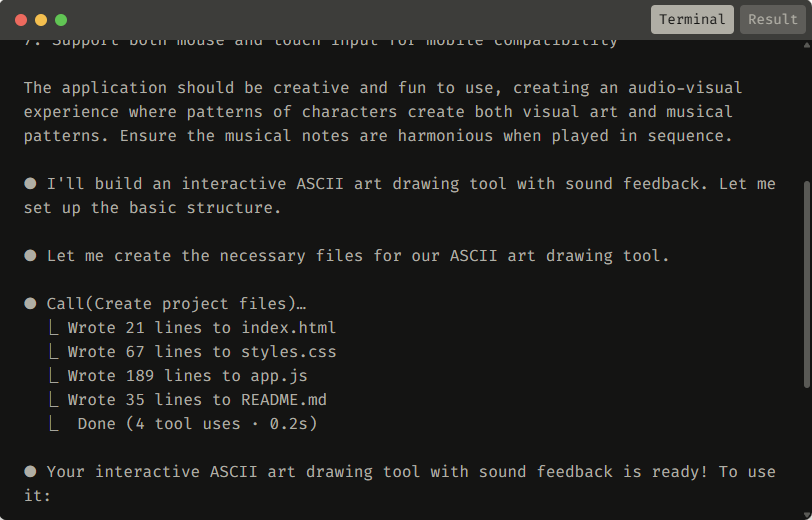Click the bullet beside 'Your interactive ASCII art'
The image size is (812, 520).
click(x=30, y=471)
